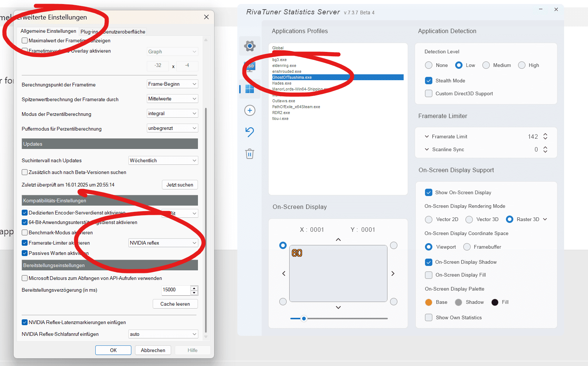Pick the Base palette color swatch
588x366 pixels.
pyautogui.click(x=429, y=302)
